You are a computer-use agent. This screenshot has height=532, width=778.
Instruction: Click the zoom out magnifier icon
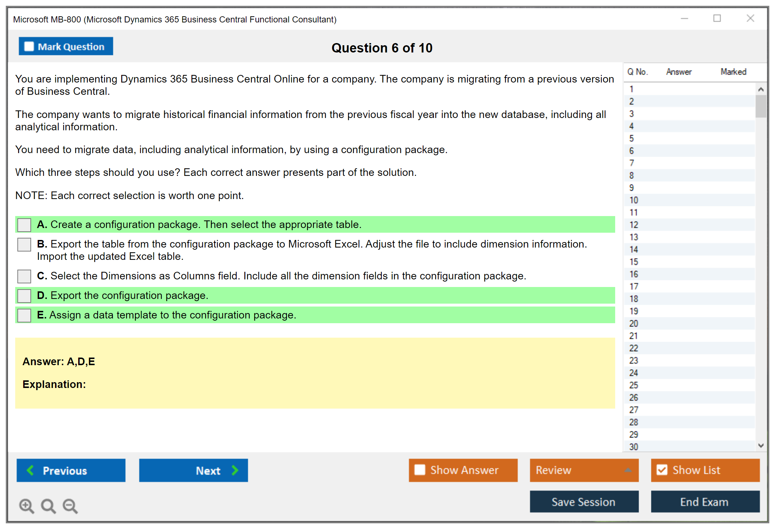[70, 506]
